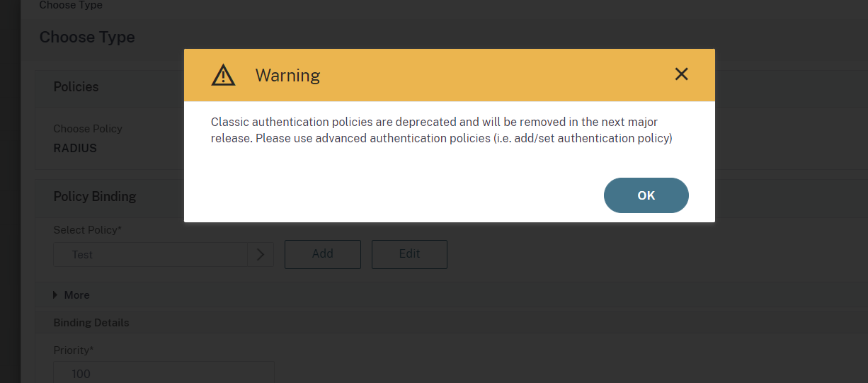This screenshot has height=383, width=868.
Task: Click the warning triangle icon
Action: pos(223,75)
